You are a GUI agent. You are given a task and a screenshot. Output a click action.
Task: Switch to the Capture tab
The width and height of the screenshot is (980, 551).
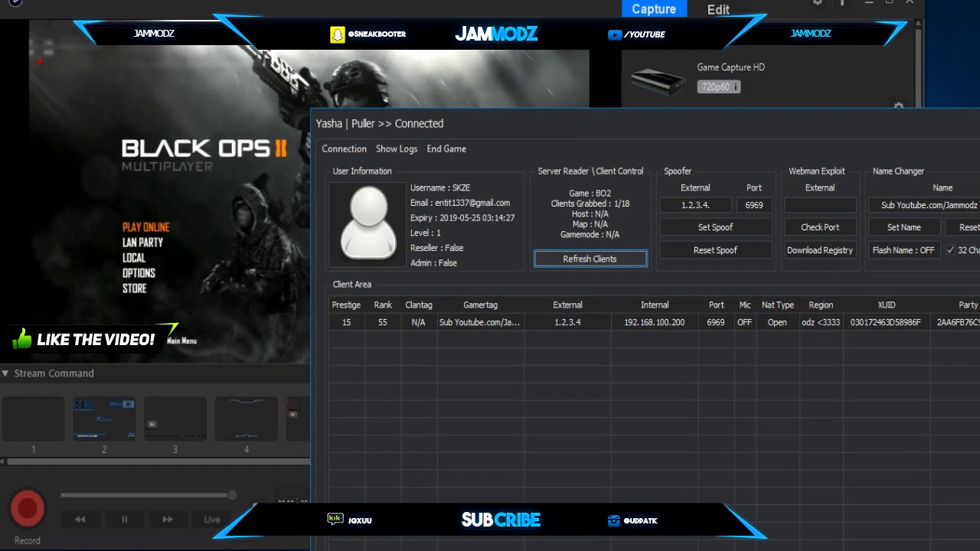click(x=654, y=9)
